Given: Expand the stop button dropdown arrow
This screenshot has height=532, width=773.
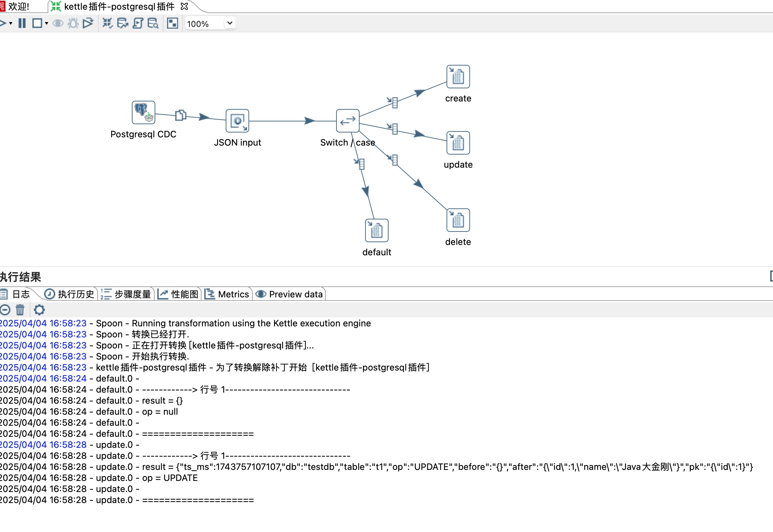Looking at the screenshot, I should click(46, 23).
